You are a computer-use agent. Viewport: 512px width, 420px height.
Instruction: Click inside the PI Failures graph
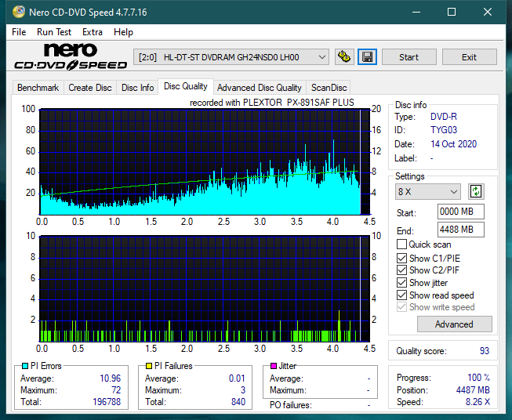(205, 288)
